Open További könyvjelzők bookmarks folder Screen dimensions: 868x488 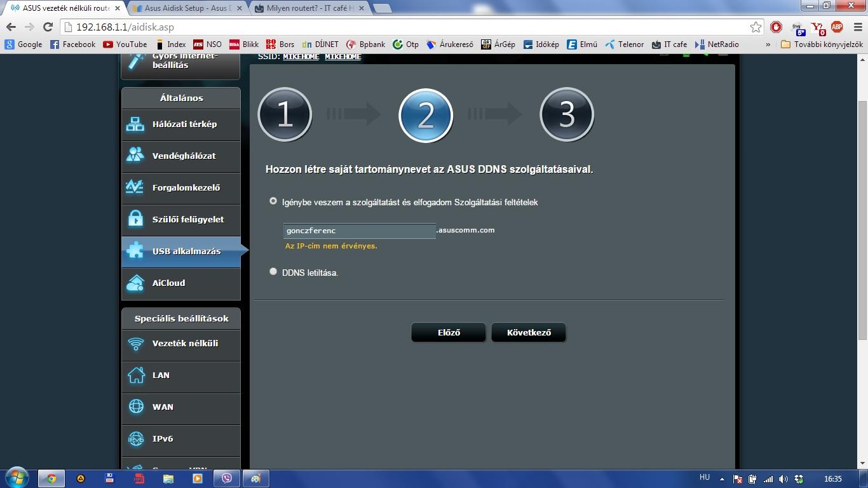pos(822,44)
